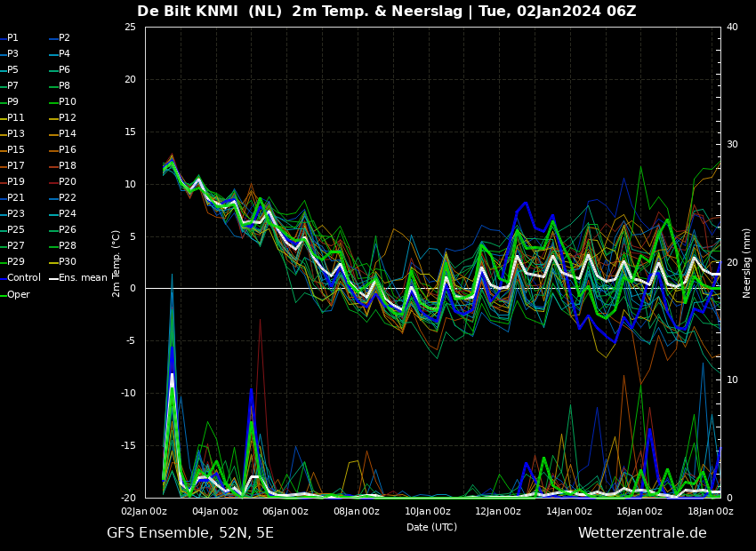Click the 2m Temp. (°C) axis label

(117, 262)
